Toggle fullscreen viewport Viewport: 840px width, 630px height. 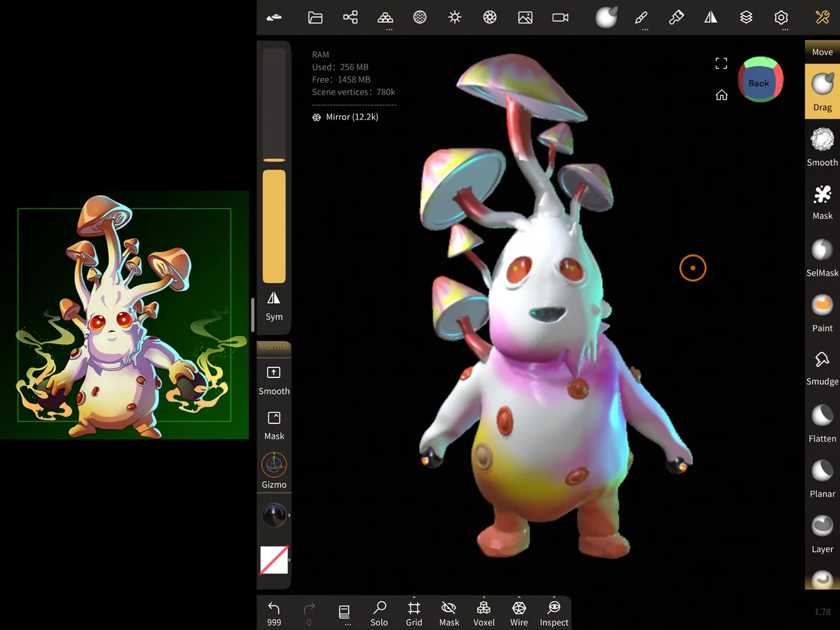coord(721,64)
